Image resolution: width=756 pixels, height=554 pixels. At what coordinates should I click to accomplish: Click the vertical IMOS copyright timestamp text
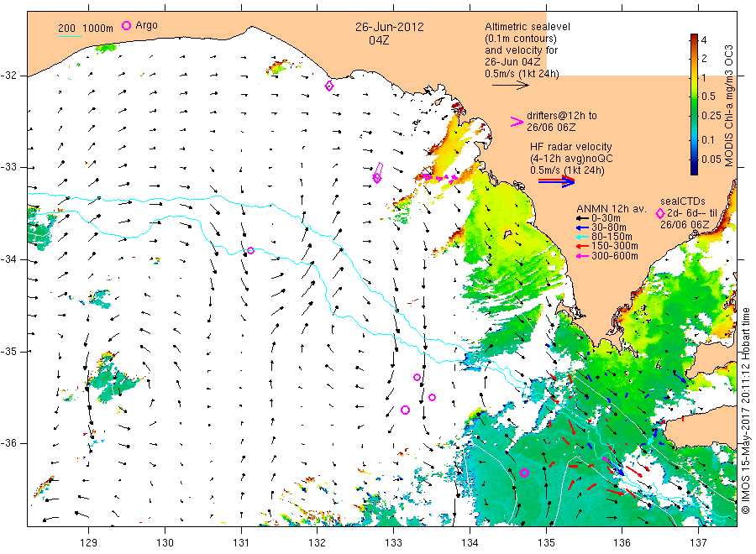[746, 410]
